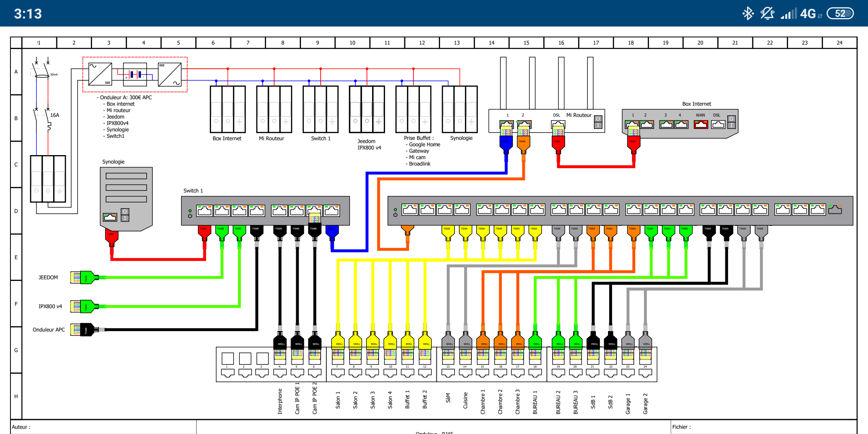Click the Cuisine port label
The height and width of the screenshot is (434, 868).
(465, 400)
